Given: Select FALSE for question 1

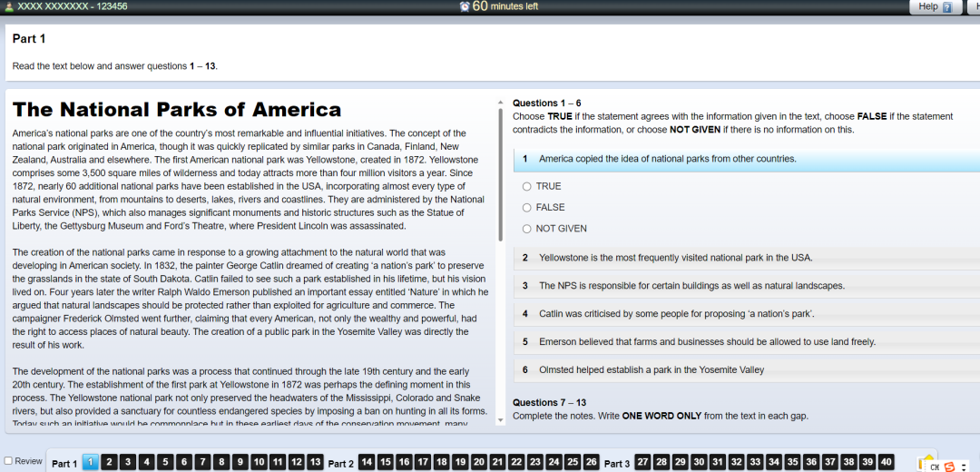Looking at the screenshot, I should (527, 208).
